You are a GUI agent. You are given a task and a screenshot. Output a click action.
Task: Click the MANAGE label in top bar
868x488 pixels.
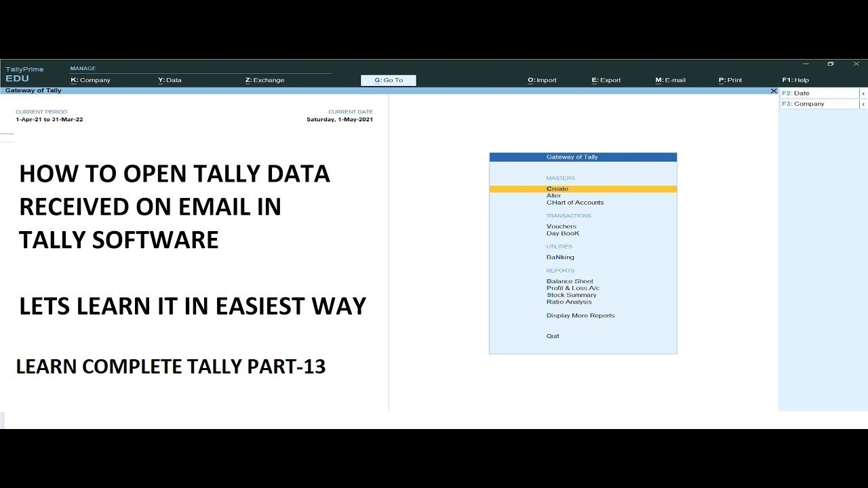pos(83,68)
